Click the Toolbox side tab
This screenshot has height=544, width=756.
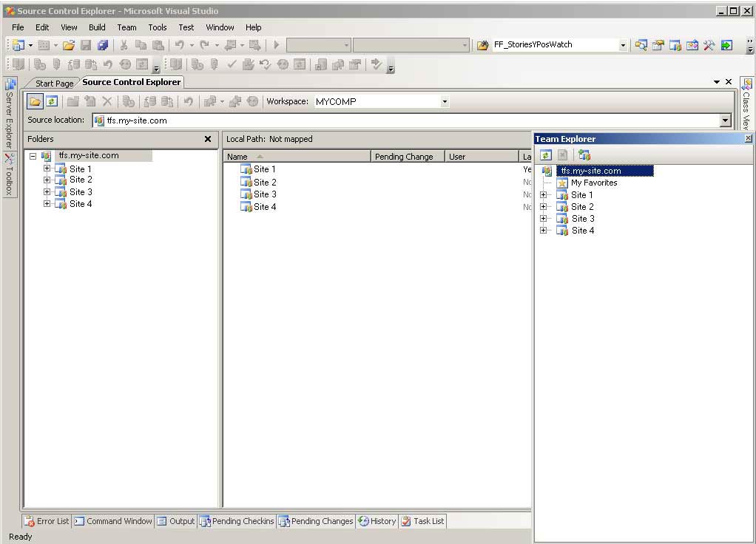10,174
